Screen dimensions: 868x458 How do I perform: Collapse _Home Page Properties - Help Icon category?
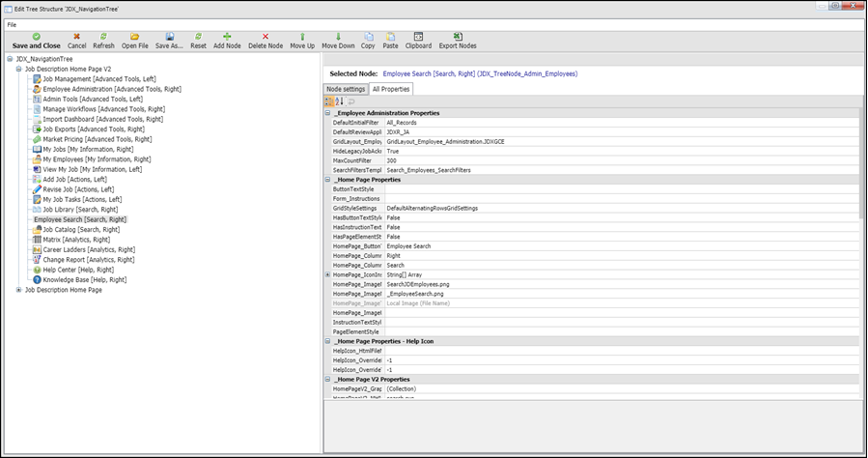point(327,341)
